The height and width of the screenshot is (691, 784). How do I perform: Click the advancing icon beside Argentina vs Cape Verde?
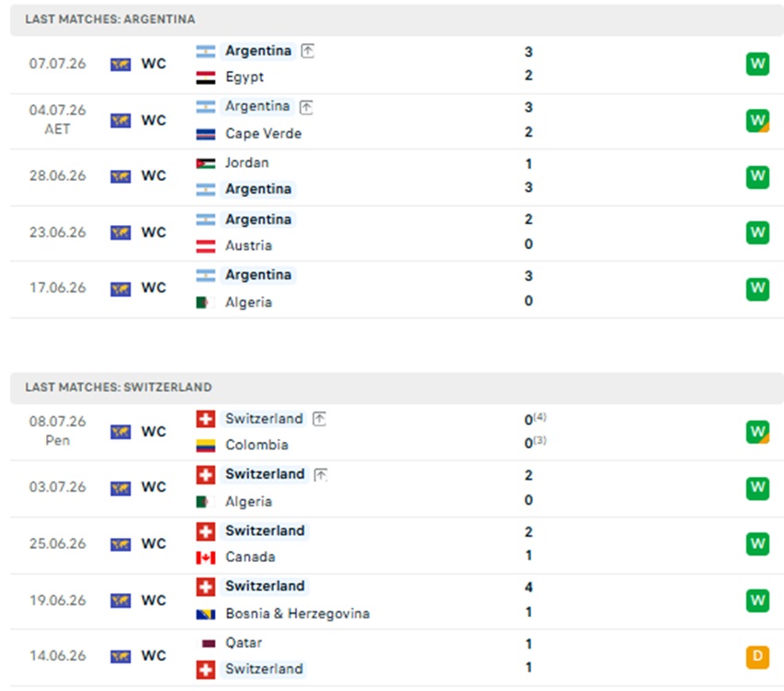point(306,107)
